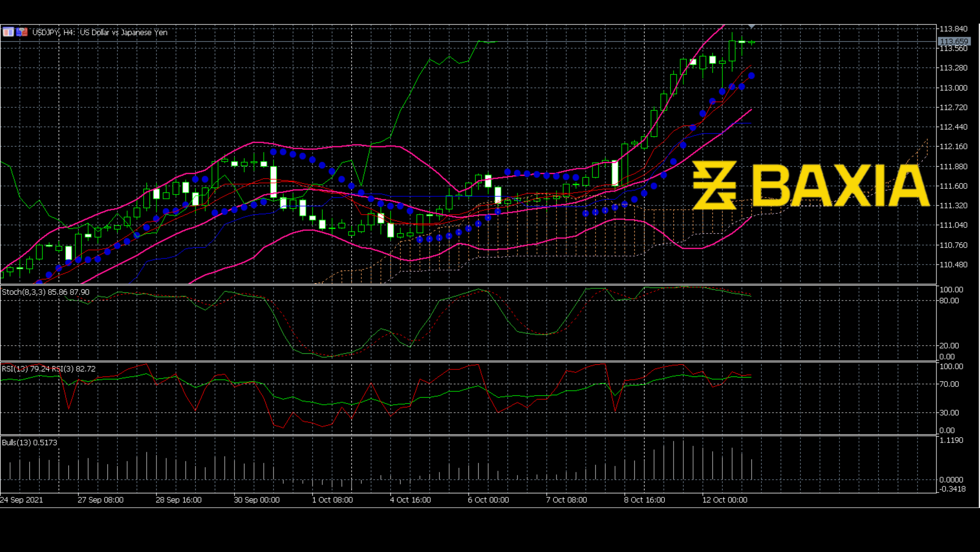Click the Bulls(13) indicator label
Screen dimensions: 980x552
coord(29,443)
